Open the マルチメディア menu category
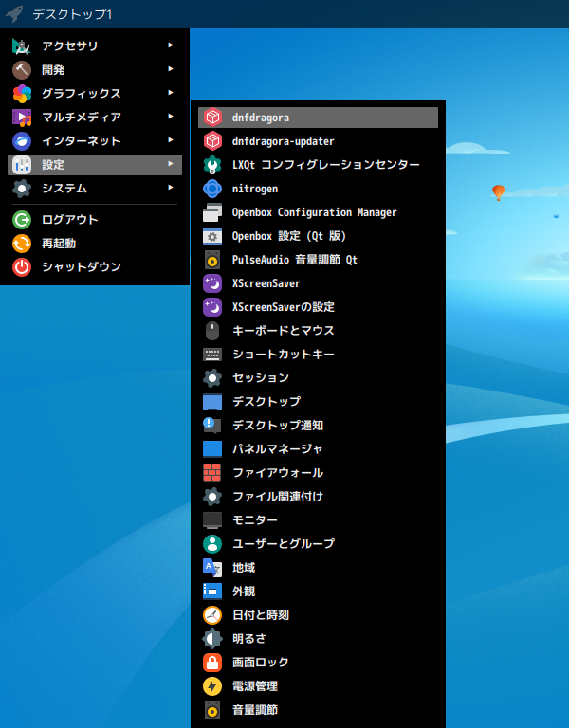The width and height of the screenshot is (569, 728). click(x=95, y=118)
